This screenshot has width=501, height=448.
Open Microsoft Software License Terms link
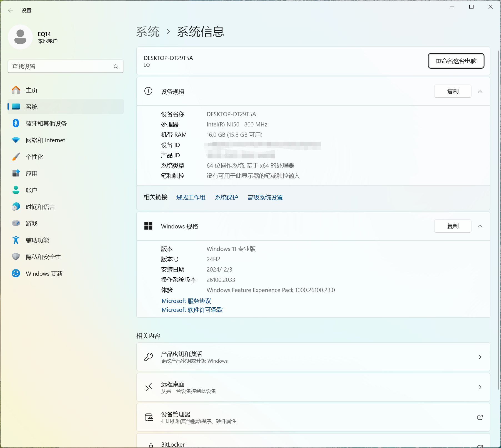(192, 310)
